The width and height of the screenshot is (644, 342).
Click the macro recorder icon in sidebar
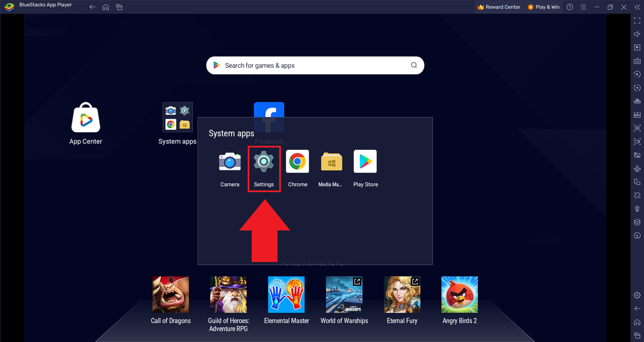click(637, 74)
